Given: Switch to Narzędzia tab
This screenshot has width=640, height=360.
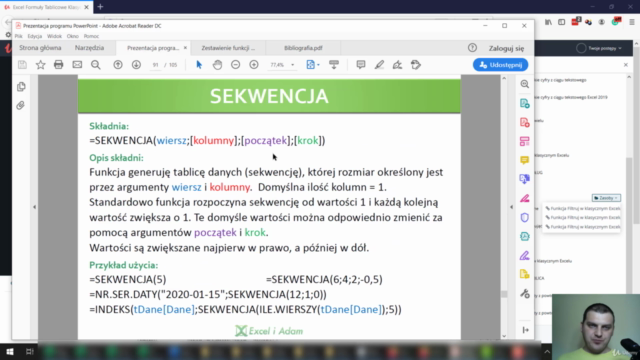Looking at the screenshot, I should pyautogui.click(x=89, y=48).
